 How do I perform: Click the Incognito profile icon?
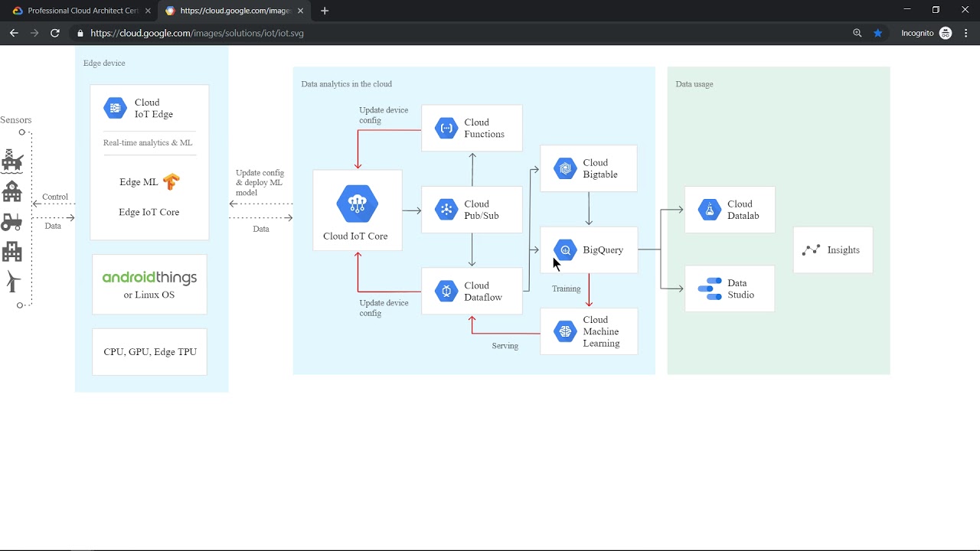click(x=946, y=33)
